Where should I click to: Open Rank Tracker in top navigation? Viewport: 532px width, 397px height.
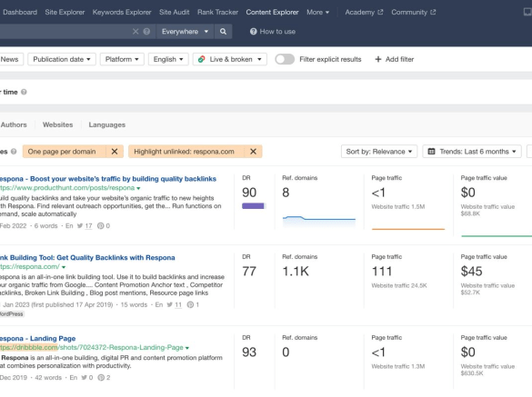coord(218,12)
